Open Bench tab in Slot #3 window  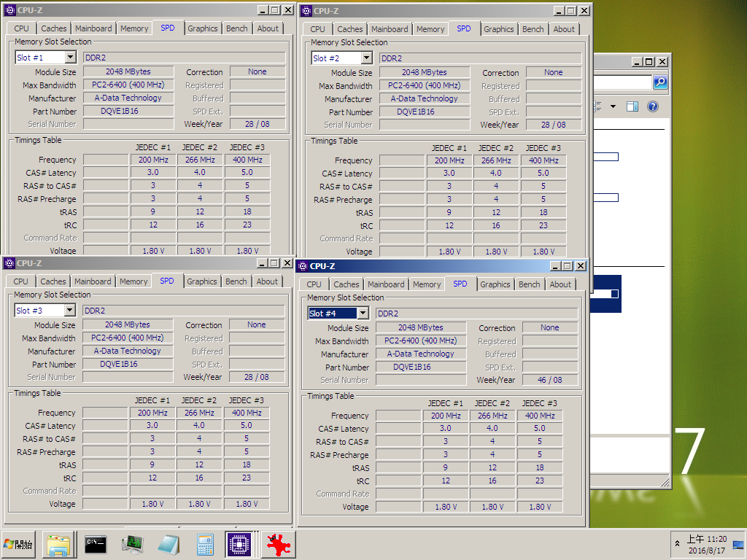tap(236, 281)
